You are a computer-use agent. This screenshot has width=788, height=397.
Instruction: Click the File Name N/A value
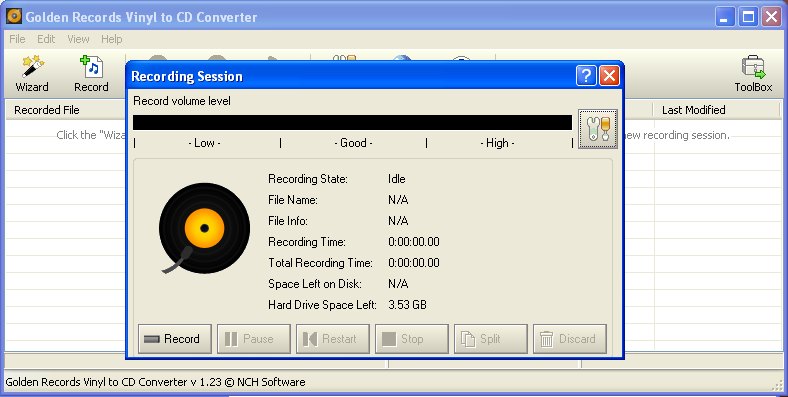398,200
